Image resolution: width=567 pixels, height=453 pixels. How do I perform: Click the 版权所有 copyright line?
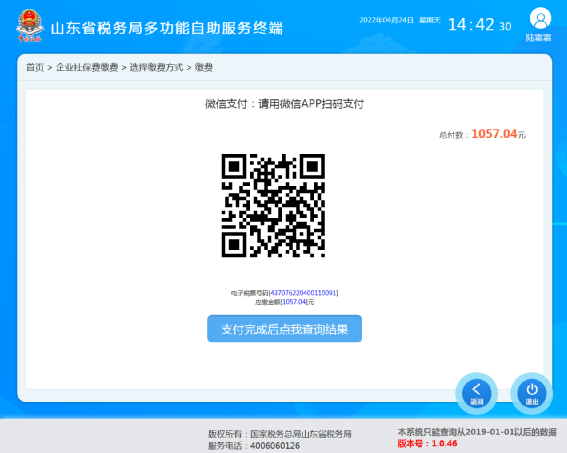(x=280, y=434)
